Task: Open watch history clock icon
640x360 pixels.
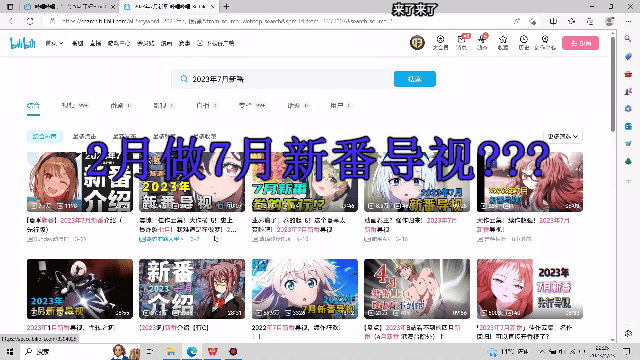Action: 524,42
